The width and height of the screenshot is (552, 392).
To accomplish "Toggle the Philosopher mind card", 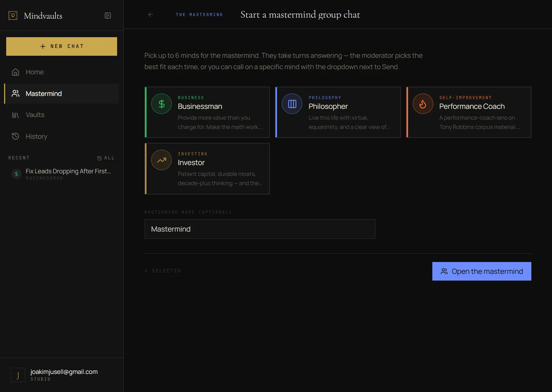I will pyautogui.click(x=338, y=112).
